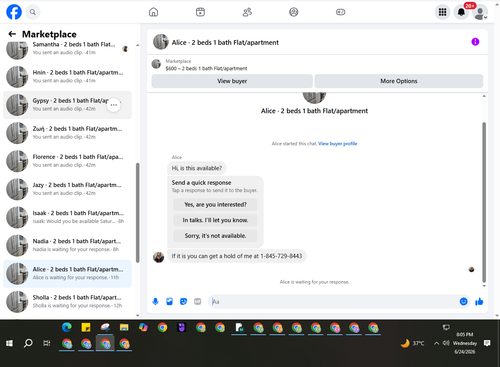This screenshot has width=500, height=367.
Task: Open the Gaming icon in top navigation
Action: pos(340,12)
